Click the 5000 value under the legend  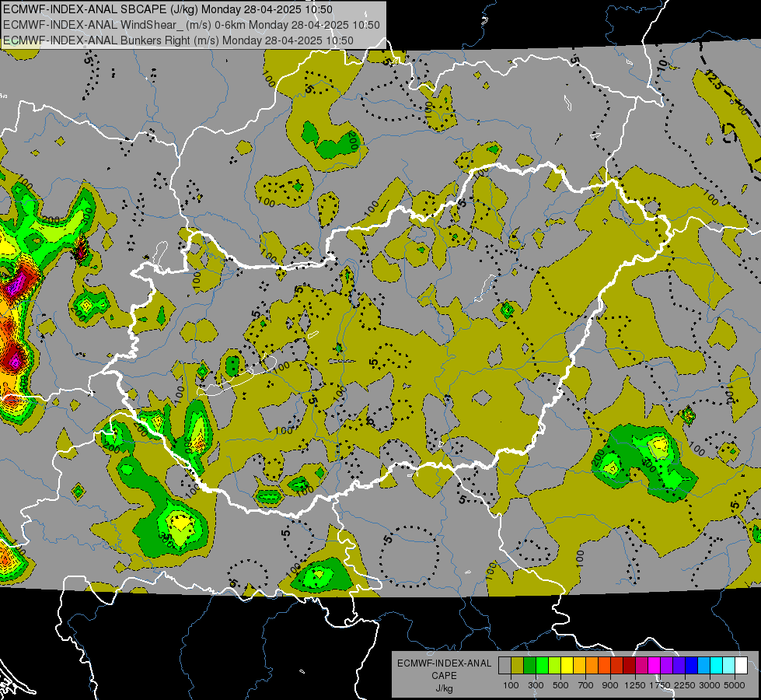[735, 685]
